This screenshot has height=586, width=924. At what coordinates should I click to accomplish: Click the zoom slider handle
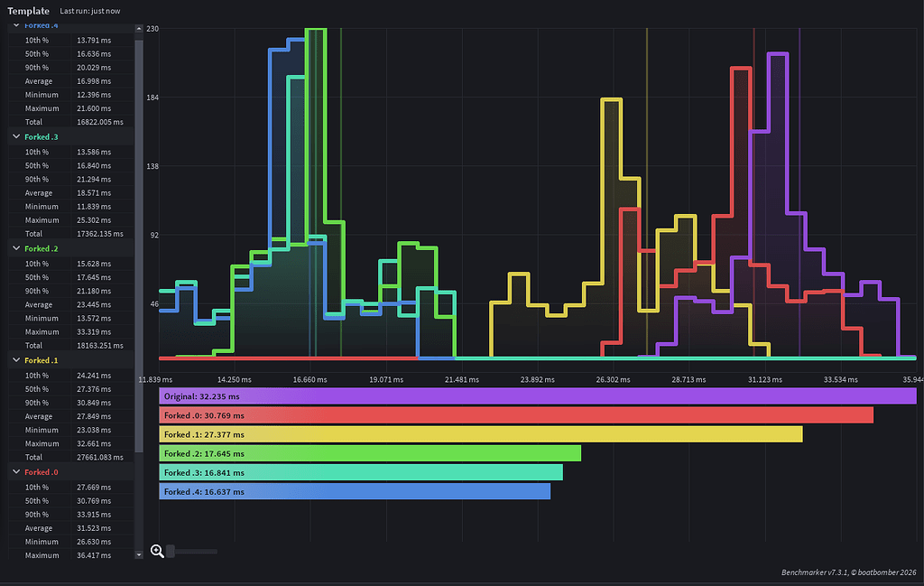[171, 551]
